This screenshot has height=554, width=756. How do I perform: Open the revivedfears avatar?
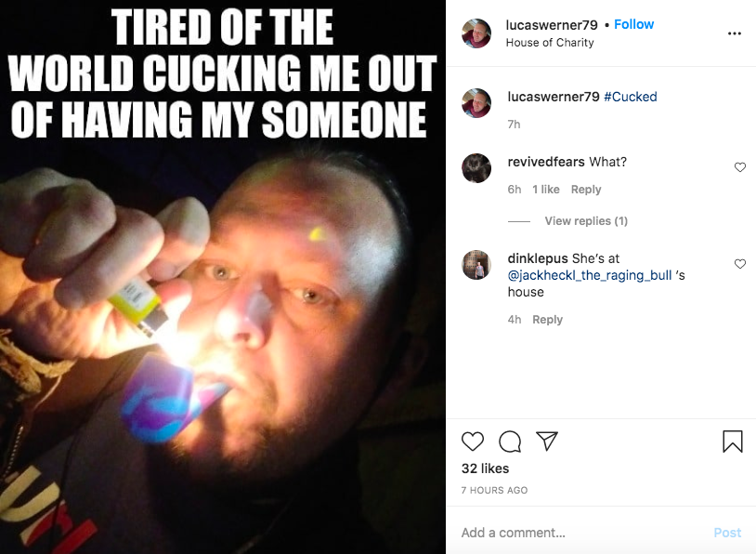[476, 168]
